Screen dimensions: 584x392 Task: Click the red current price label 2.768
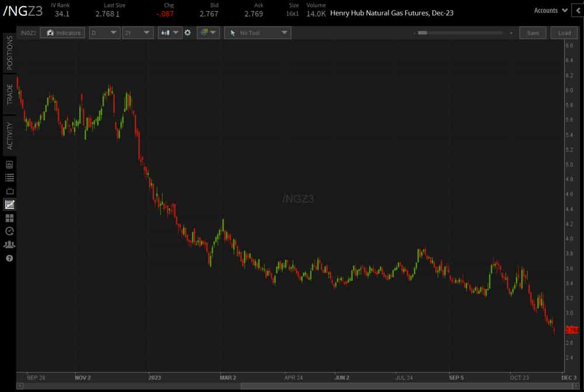click(x=572, y=329)
